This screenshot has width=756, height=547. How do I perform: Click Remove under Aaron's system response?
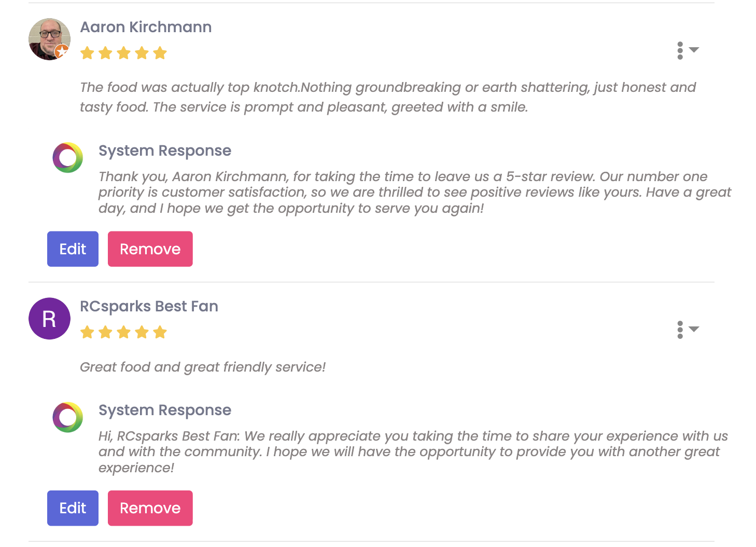[x=150, y=249]
